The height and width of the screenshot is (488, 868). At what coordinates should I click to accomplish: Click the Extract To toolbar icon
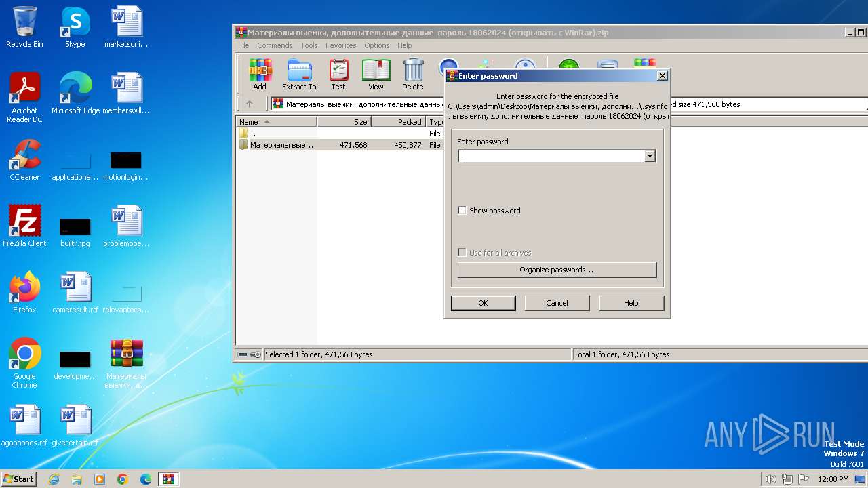pos(299,74)
